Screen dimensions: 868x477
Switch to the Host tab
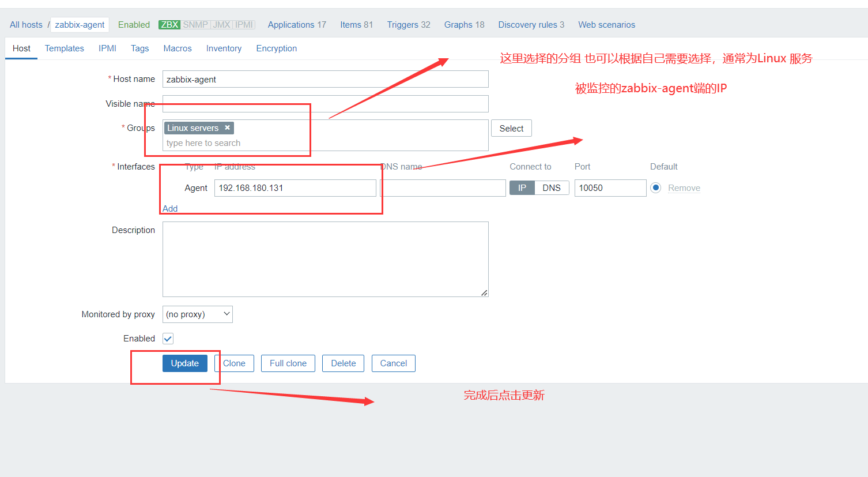[x=21, y=48]
